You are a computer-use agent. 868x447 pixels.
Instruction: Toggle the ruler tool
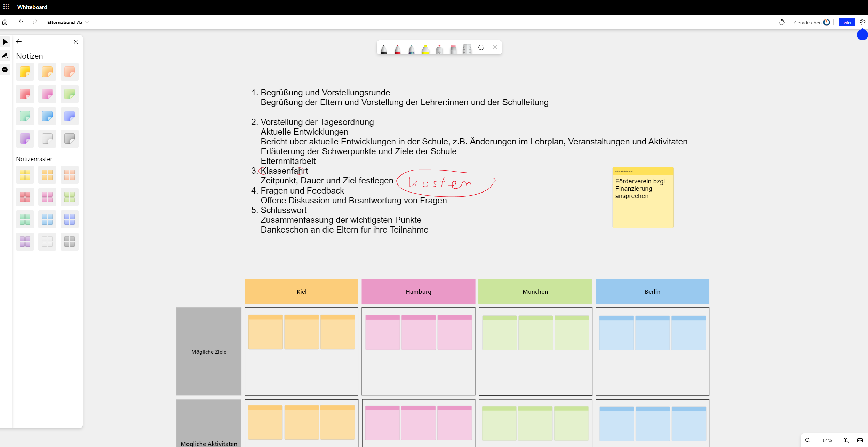(467, 48)
